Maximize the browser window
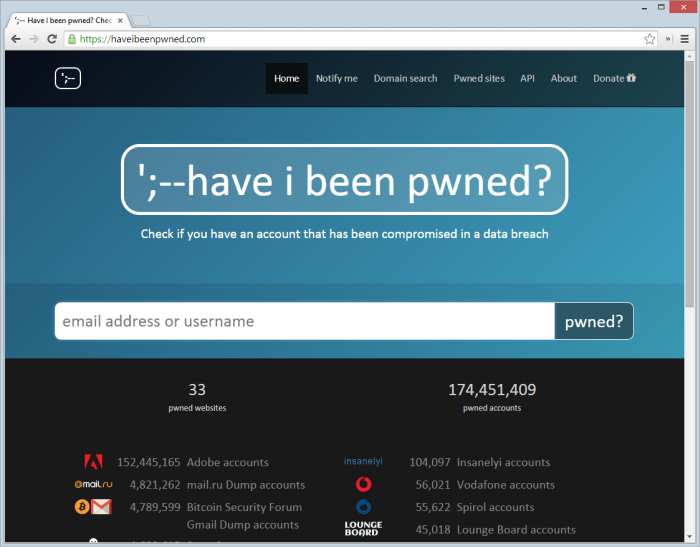The image size is (700, 547). 661,7
